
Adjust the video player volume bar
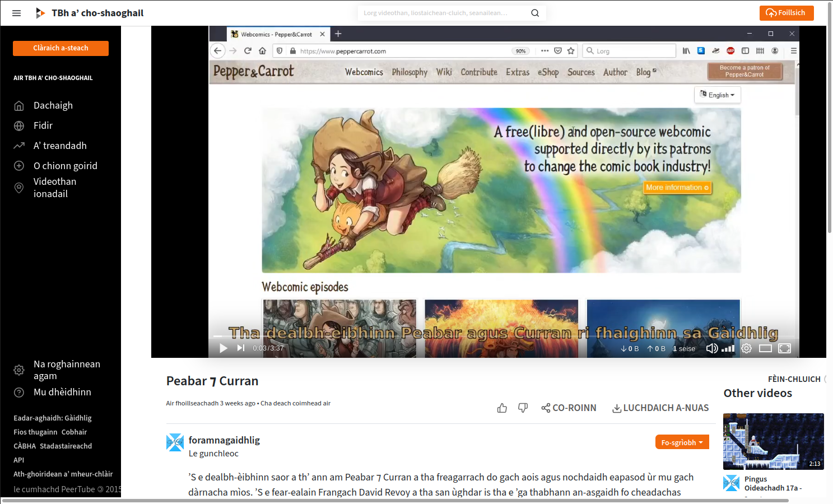click(x=728, y=349)
